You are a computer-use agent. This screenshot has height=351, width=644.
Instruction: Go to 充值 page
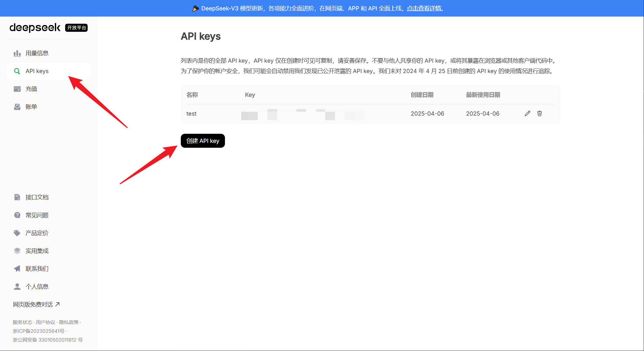49,89
